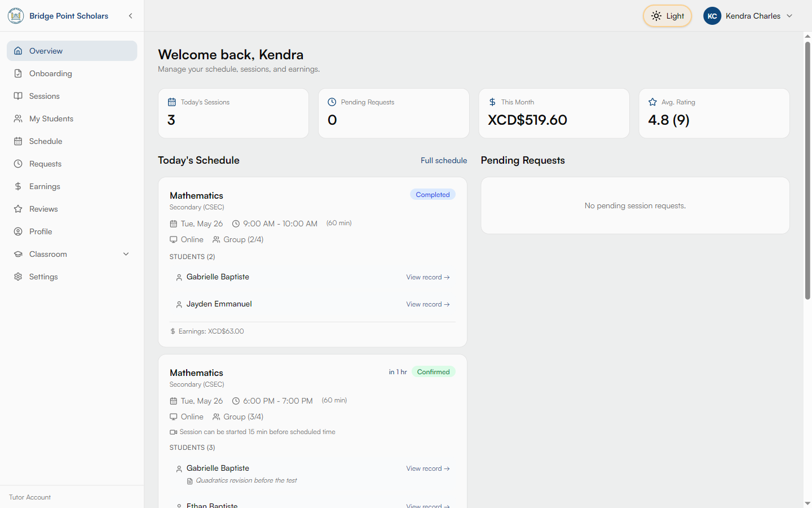The image size is (812, 508).
Task: Click the person icon beside Jayden Emmanuel
Action: point(179,305)
